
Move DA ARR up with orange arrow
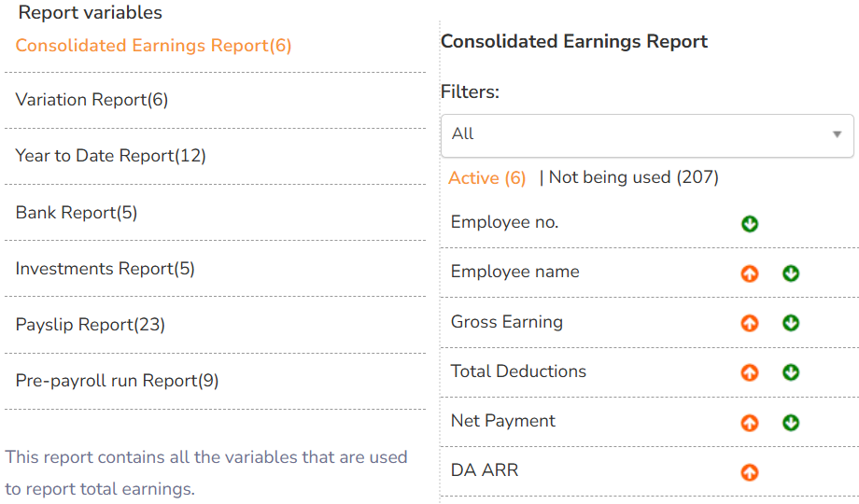pyautogui.click(x=749, y=472)
